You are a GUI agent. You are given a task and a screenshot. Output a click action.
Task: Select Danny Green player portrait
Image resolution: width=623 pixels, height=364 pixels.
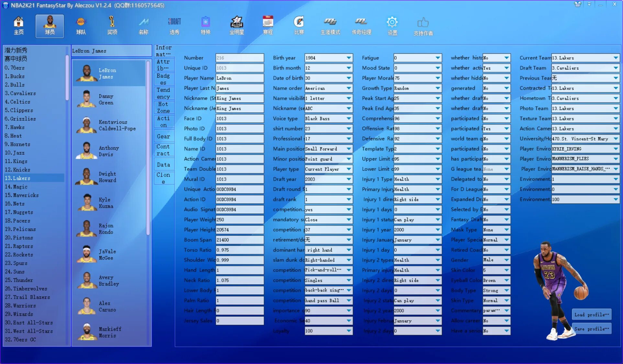point(86,99)
